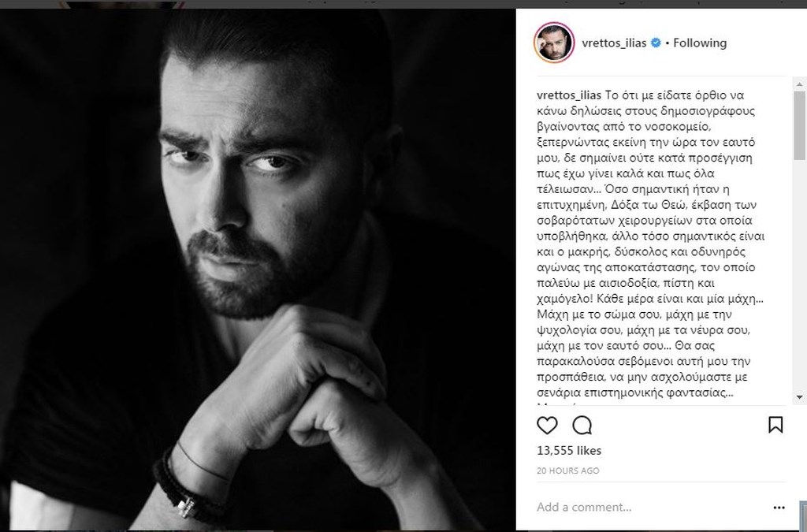Click the blue verified badge
The image size is (807, 532).
click(x=656, y=43)
